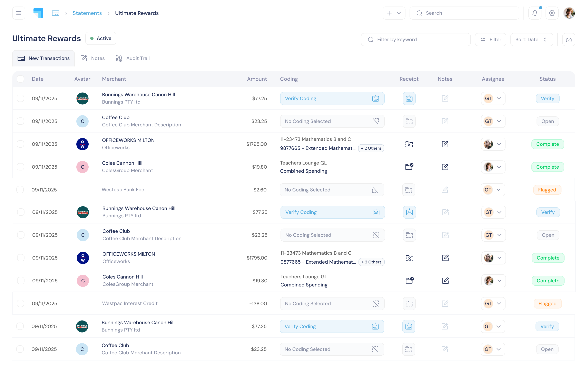Tick the checkbox for the Coffee Club $23.25 row
This screenshot has width=588, height=367.
coord(20,121)
